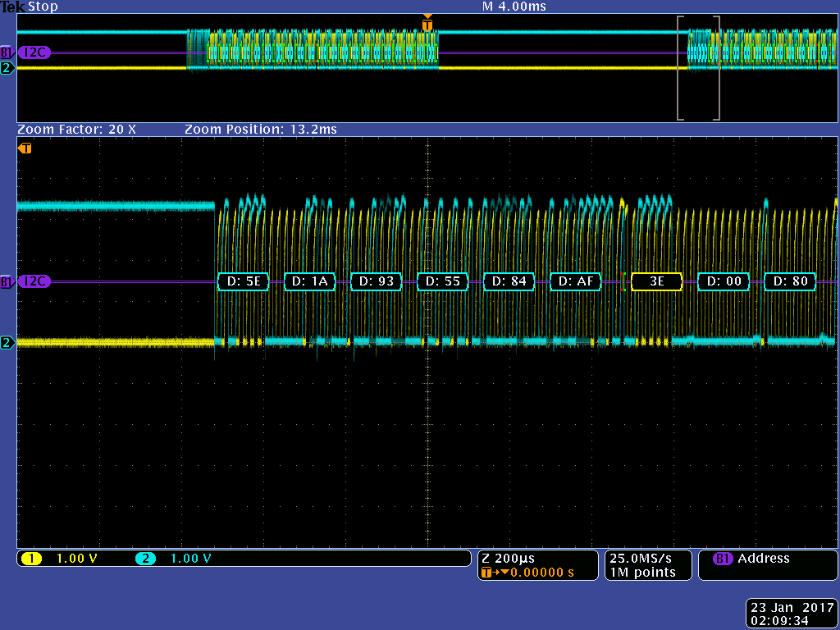Click the yellow channel 1 '1.00 V' scale

point(76,559)
